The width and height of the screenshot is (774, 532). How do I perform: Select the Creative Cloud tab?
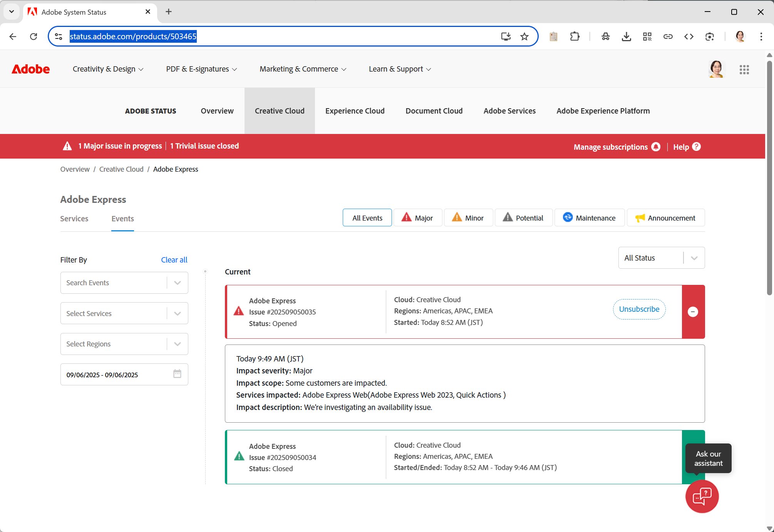click(x=280, y=111)
